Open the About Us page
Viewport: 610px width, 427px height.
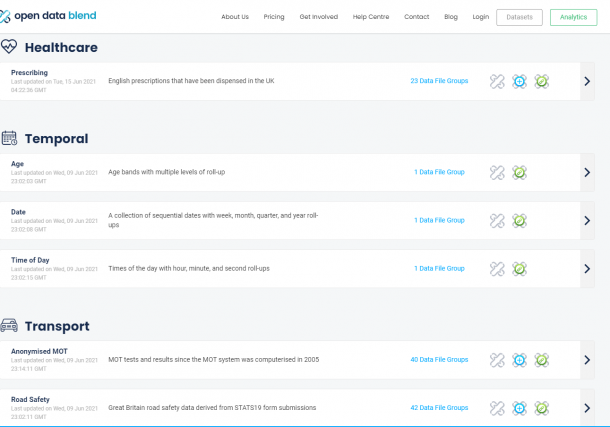[235, 17]
